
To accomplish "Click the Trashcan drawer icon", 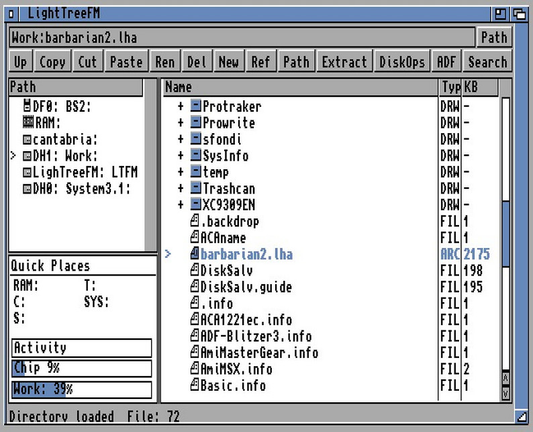I will [x=195, y=188].
